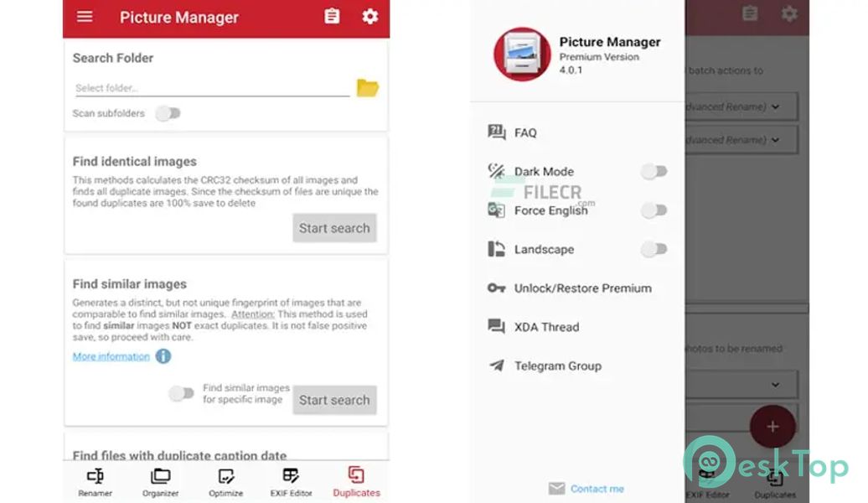Toggle the Scan subfolders switch

(168, 113)
